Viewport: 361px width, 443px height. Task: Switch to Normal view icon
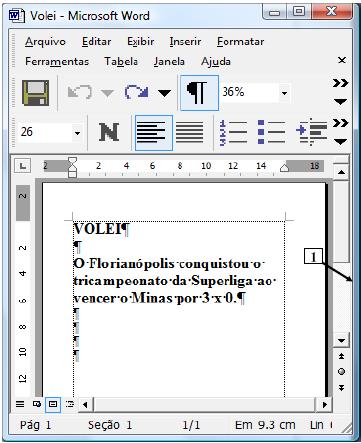tap(20, 404)
